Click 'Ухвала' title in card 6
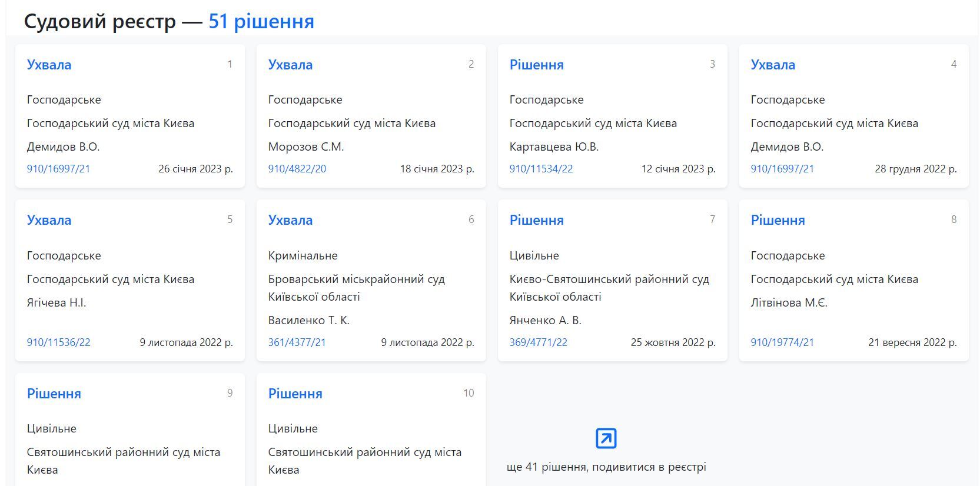 point(290,220)
